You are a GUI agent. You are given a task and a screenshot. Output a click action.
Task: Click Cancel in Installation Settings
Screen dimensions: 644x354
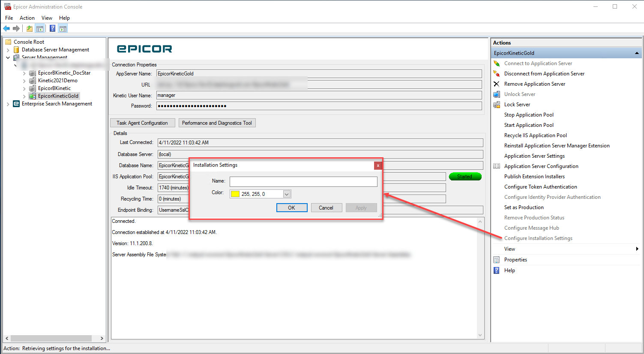(x=326, y=208)
